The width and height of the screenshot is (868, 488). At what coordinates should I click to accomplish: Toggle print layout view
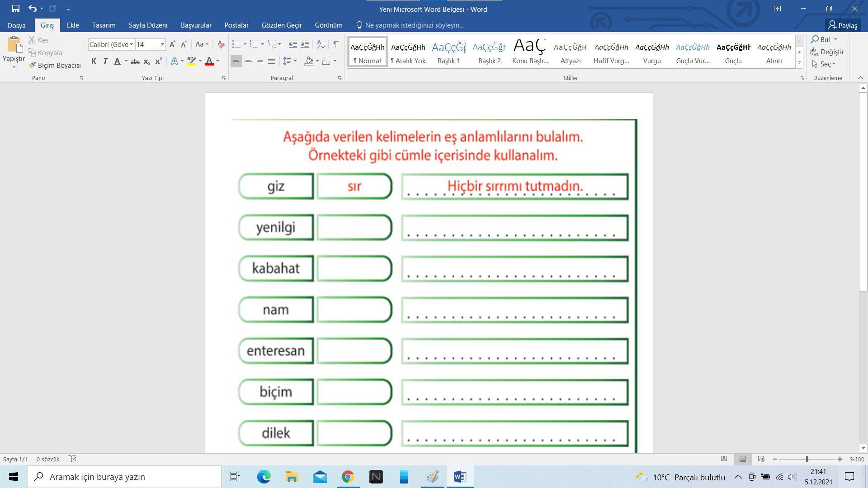(743, 459)
